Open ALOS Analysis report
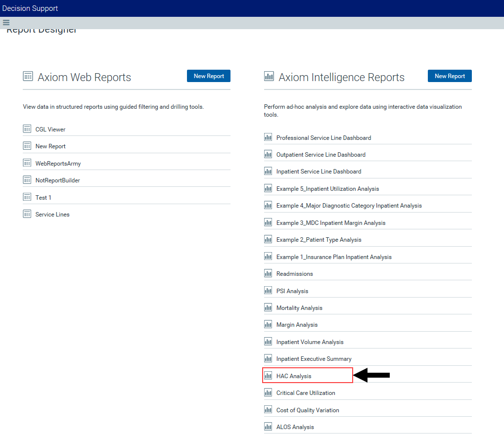The image size is (504, 435). pos(295,427)
